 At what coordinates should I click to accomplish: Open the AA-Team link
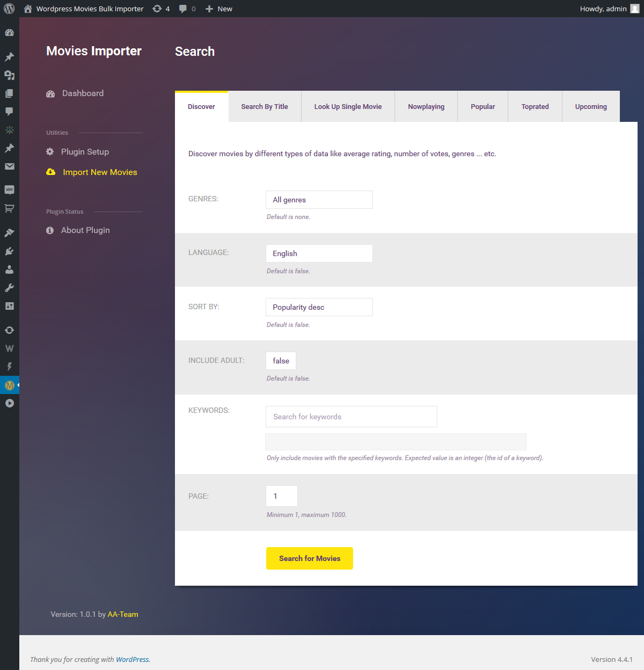[x=123, y=614]
